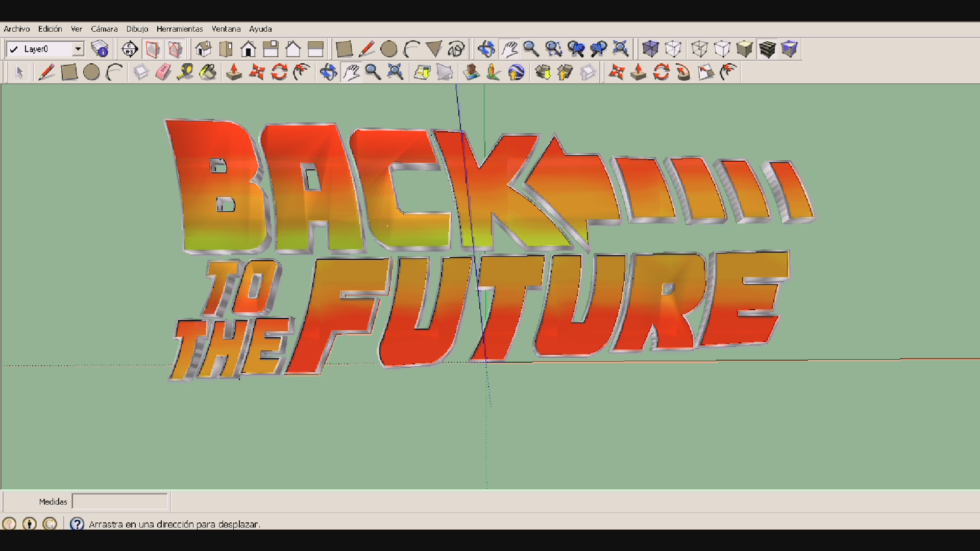This screenshot has width=980, height=551.
Task: Switch to the Front view house icon
Action: (249, 49)
